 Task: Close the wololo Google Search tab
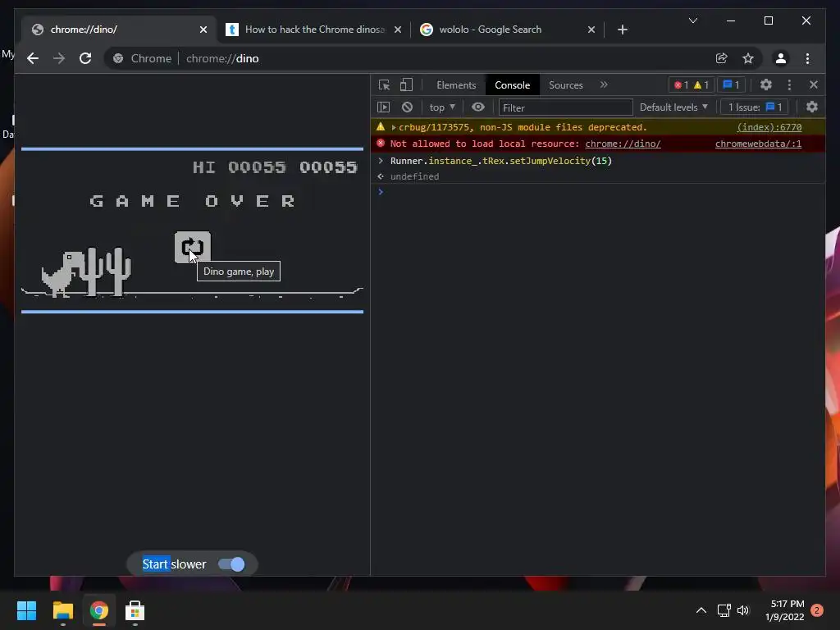[591, 30]
